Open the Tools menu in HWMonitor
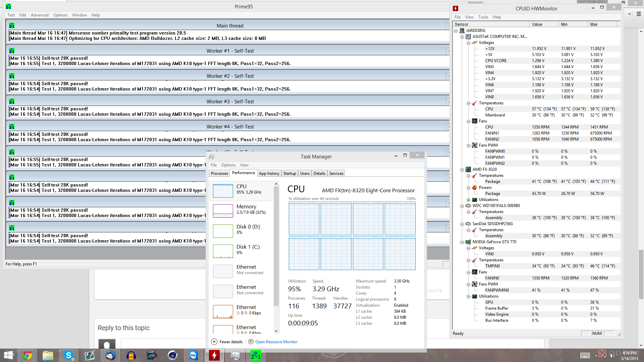Image resolution: width=644 pixels, height=362 pixels. pos(483,17)
